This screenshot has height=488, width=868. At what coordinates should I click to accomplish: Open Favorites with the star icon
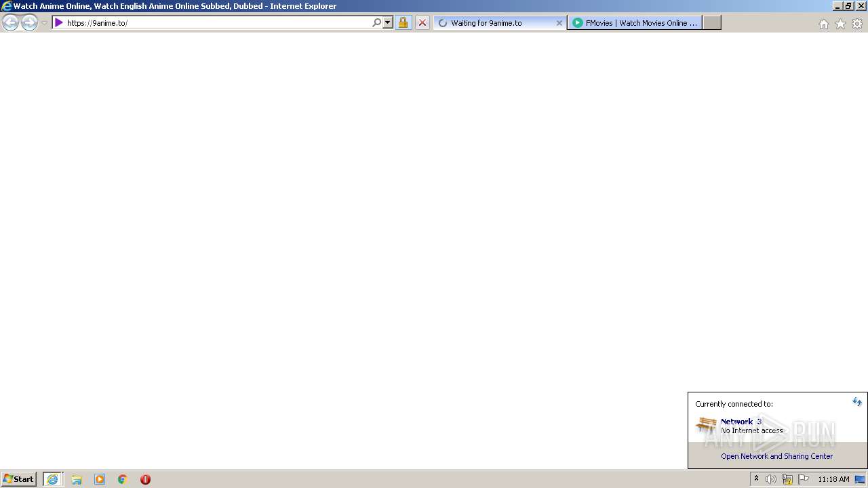840,24
